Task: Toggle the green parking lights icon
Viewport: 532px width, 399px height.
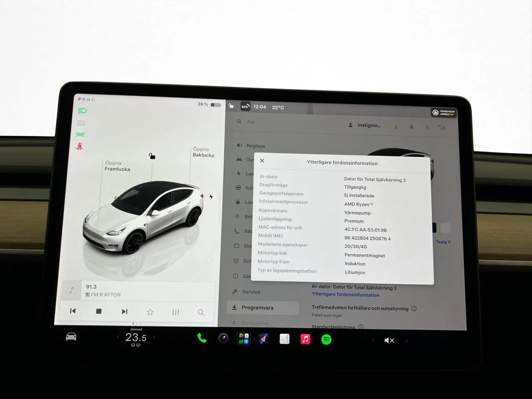Action: (x=80, y=134)
